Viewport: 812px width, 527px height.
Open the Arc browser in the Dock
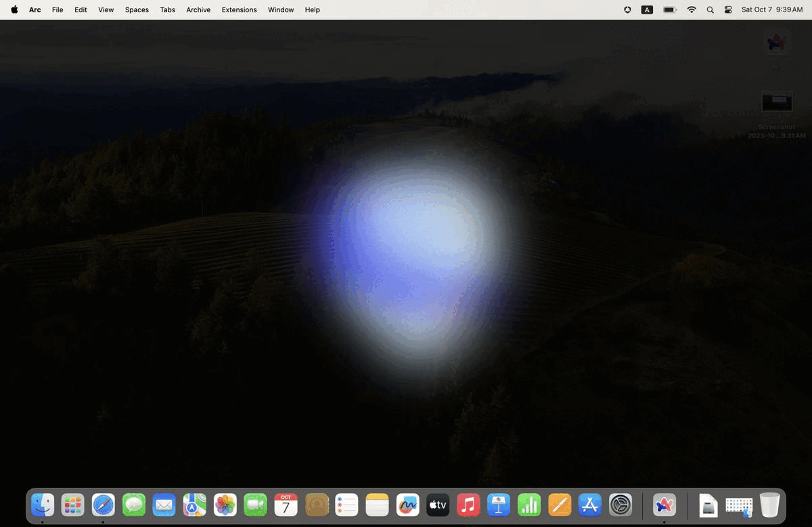coord(664,505)
